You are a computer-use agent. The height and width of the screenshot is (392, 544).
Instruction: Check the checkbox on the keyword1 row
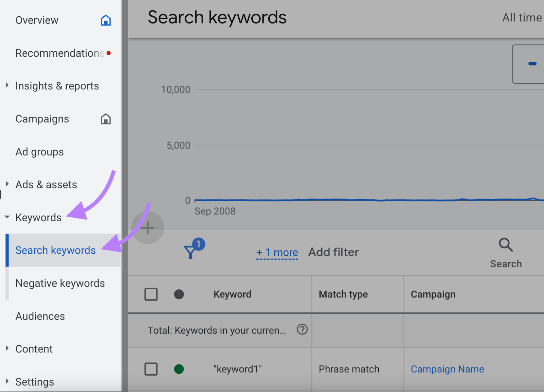click(151, 369)
